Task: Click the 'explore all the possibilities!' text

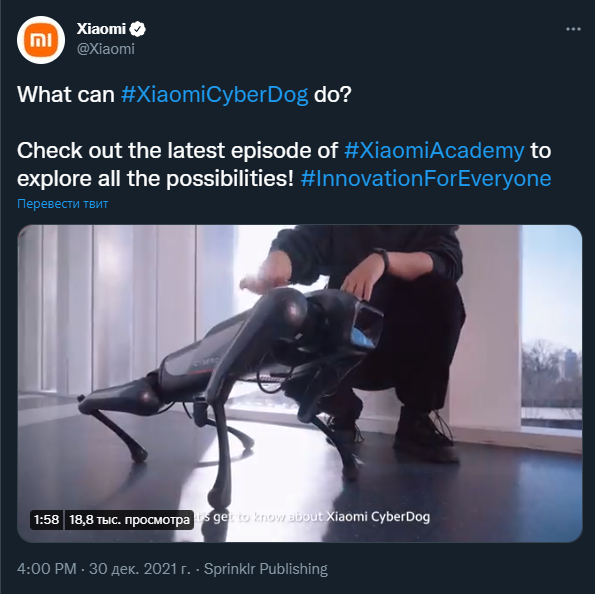Action: click(x=156, y=178)
